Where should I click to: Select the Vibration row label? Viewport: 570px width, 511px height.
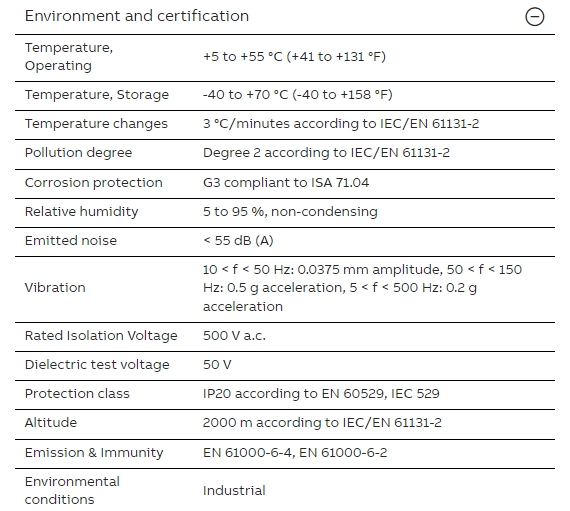(55, 288)
